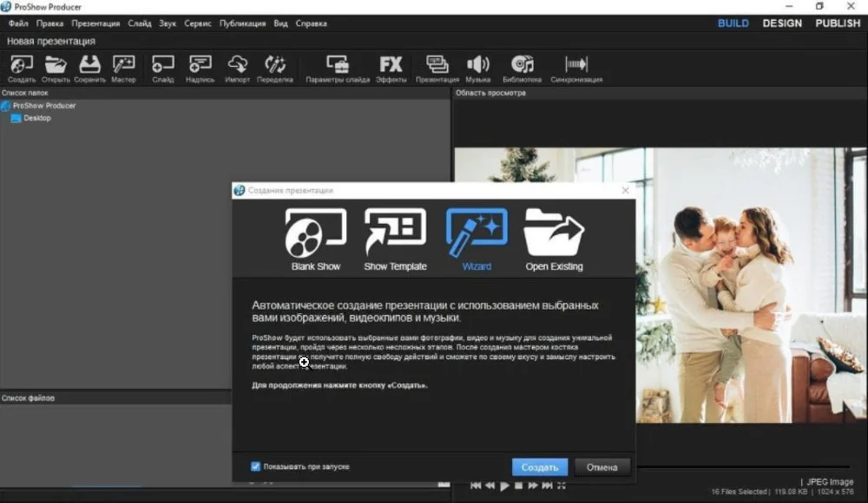
Task: Open Параметры слайда from toolbar
Action: 338,68
